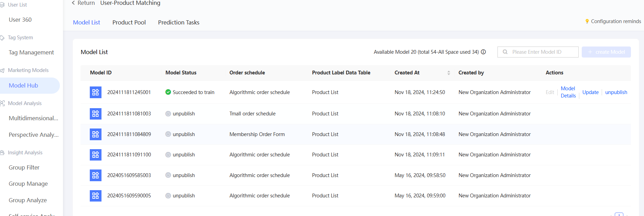Click the date Nov 18, 2024, 11:09:11
Image resolution: width=644 pixels, height=216 pixels.
tap(420, 155)
